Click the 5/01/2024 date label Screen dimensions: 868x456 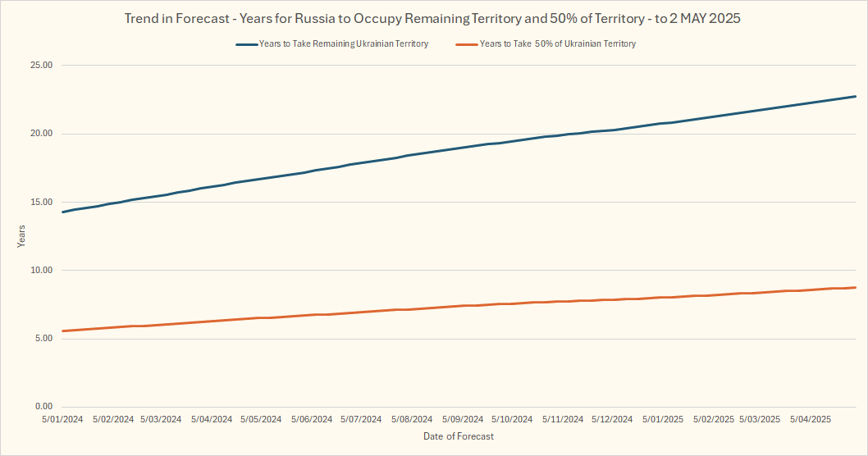pyautogui.click(x=63, y=419)
